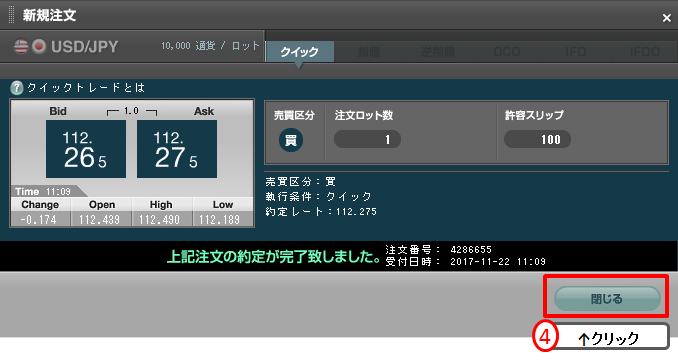Click the Low value 112.189
Viewport: 678px width, 364px height.
pos(220,220)
